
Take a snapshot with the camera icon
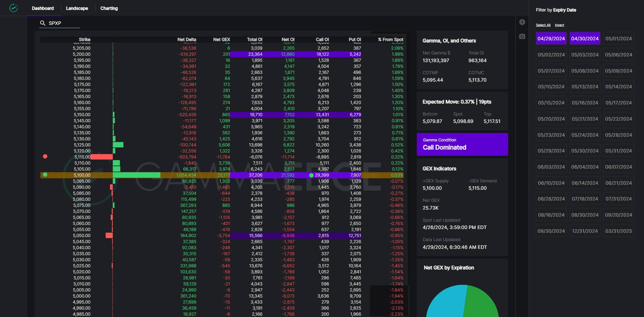click(522, 36)
